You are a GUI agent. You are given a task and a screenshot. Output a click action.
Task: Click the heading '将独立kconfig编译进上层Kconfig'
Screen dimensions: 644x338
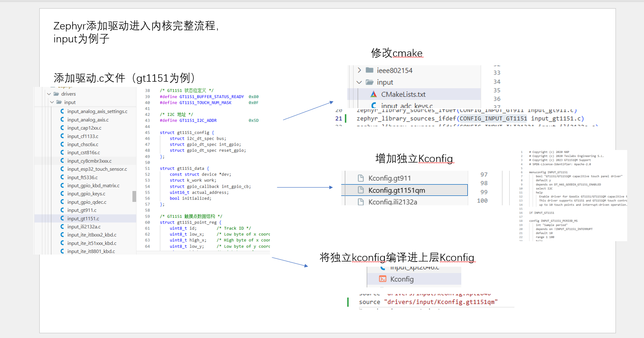(397, 258)
